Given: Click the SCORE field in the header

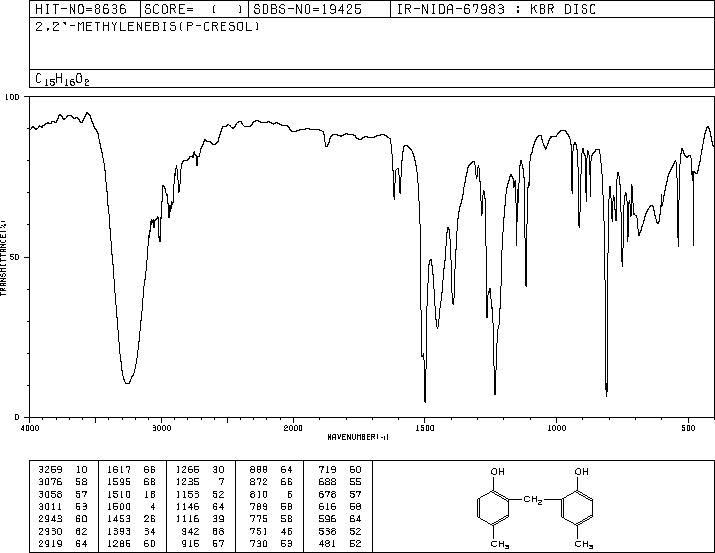Looking at the screenshot, I should (194, 9).
